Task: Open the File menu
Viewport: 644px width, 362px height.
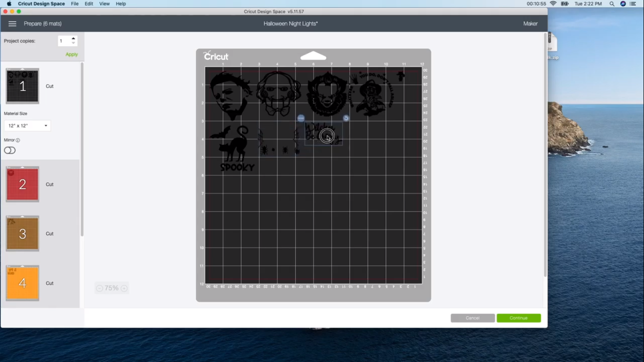Action: pos(74,4)
